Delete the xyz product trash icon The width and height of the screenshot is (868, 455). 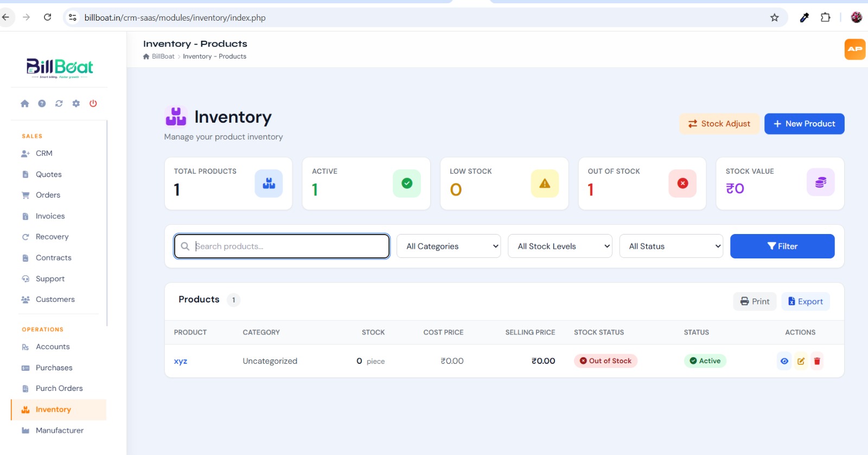[x=817, y=361]
